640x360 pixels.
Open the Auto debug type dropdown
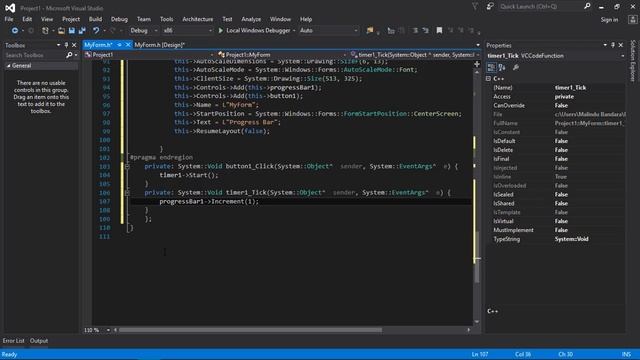(x=329, y=31)
